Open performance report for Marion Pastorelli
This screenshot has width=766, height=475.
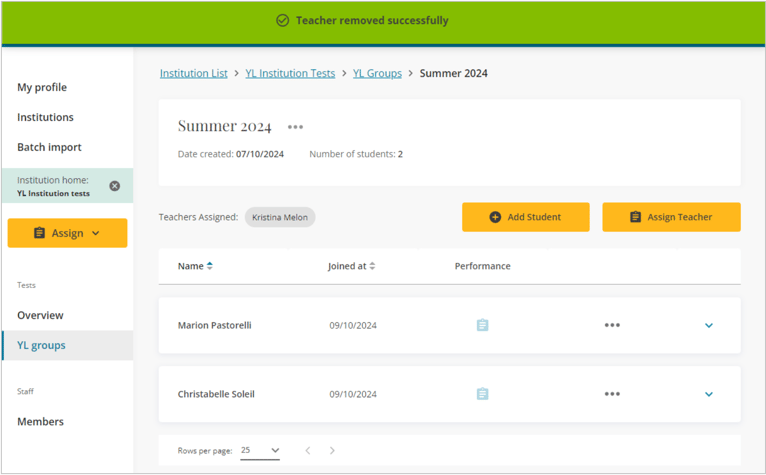click(x=482, y=325)
